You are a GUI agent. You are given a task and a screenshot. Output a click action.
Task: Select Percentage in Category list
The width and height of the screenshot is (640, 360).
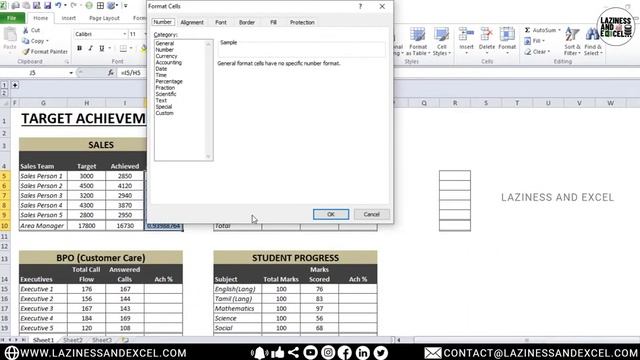(169, 82)
